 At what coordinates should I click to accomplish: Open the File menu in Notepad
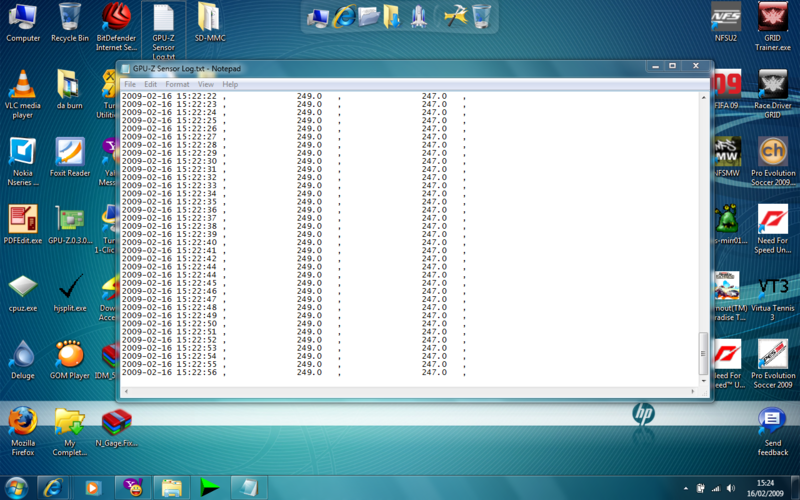pos(130,84)
